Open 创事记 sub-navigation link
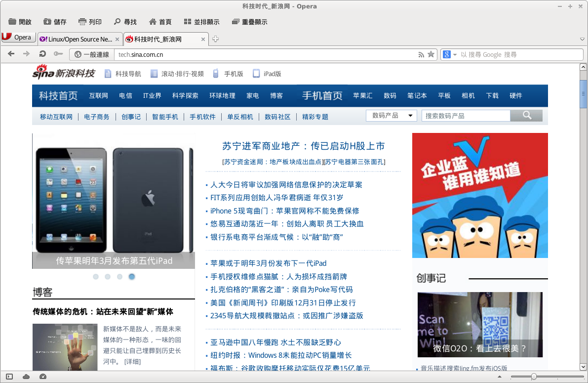 tap(131, 117)
